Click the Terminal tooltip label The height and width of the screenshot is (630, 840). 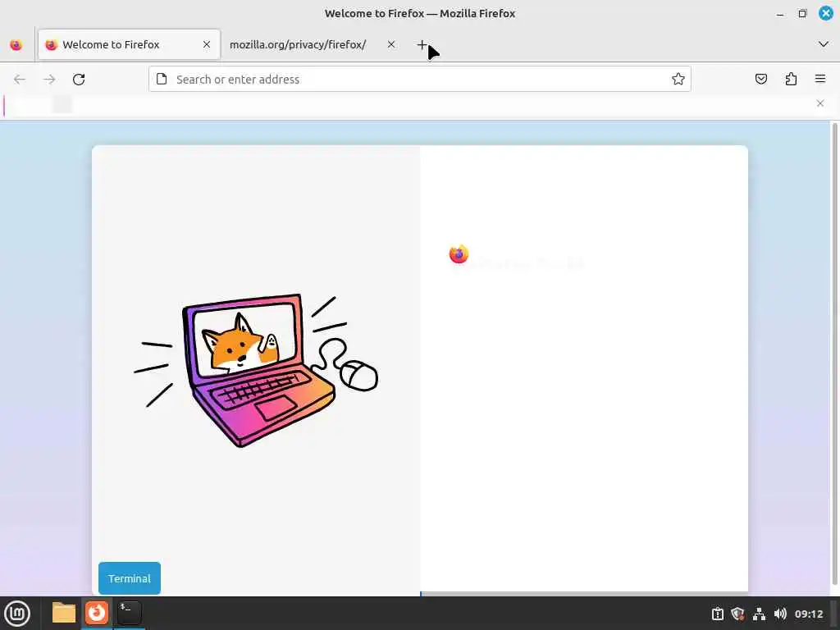click(x=130, y=578)
